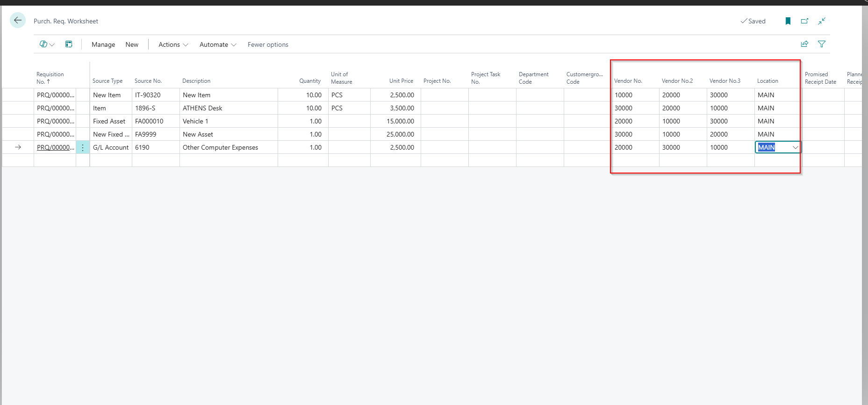Expand the Actions menu

pyautogui.click(x=173, y=45)
